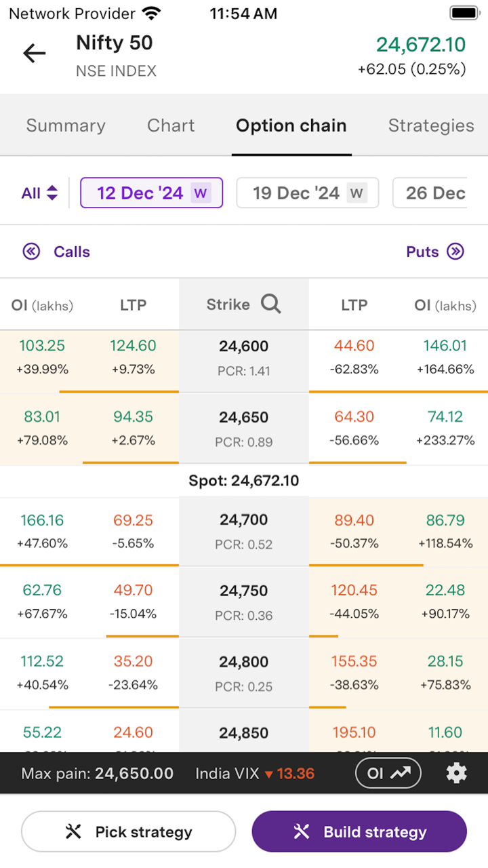Tap the back arrow icon
The image size is (488, 868).
click(x=34, y=54)
